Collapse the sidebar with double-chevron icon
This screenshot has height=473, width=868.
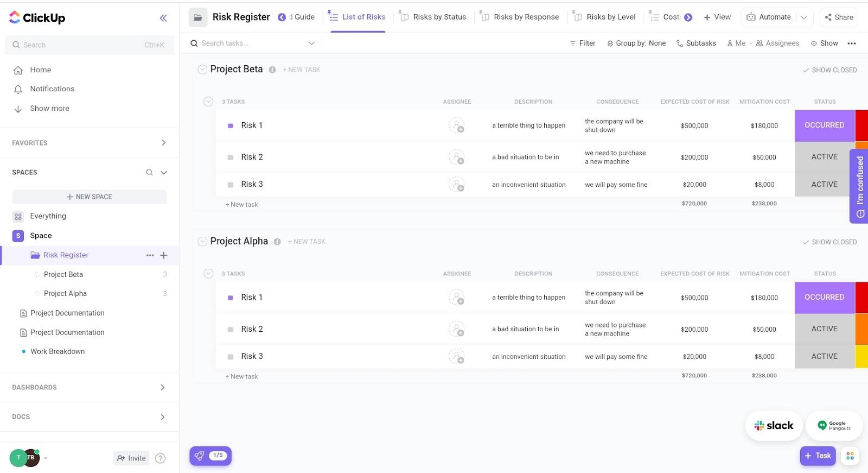click(163, 18)
